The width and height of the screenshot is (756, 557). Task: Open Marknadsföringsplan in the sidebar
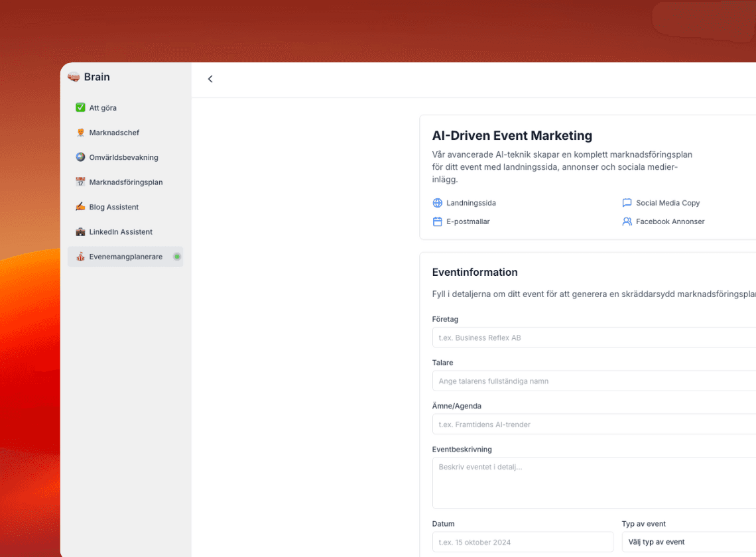click(125, 182)
